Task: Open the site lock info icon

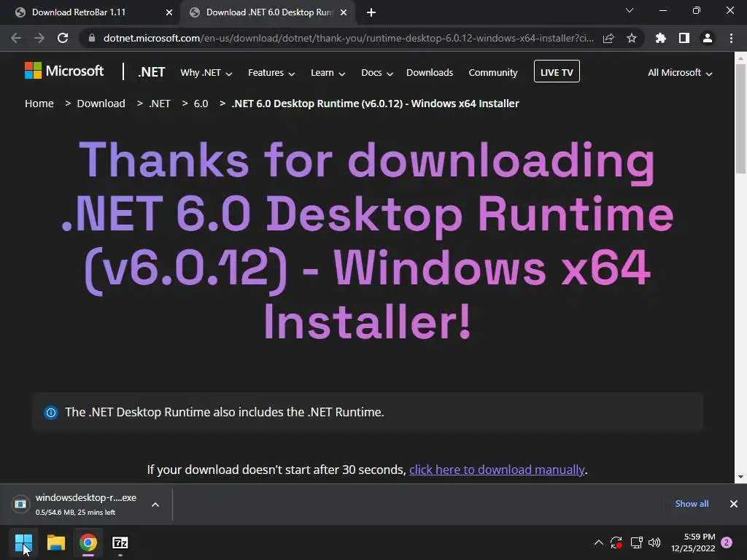Action: 91,38
